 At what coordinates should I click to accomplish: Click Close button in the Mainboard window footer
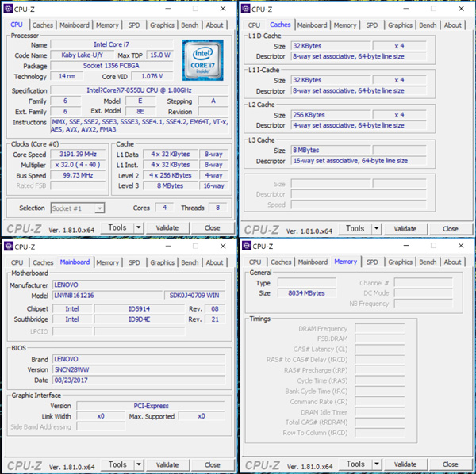tap(212, 464)
